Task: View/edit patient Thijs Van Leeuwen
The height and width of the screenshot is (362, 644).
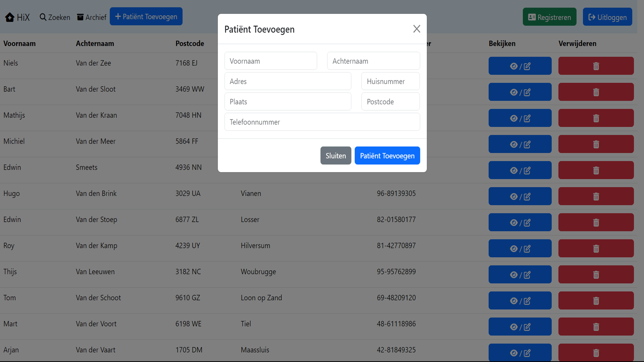Action: tap(520, 275)
